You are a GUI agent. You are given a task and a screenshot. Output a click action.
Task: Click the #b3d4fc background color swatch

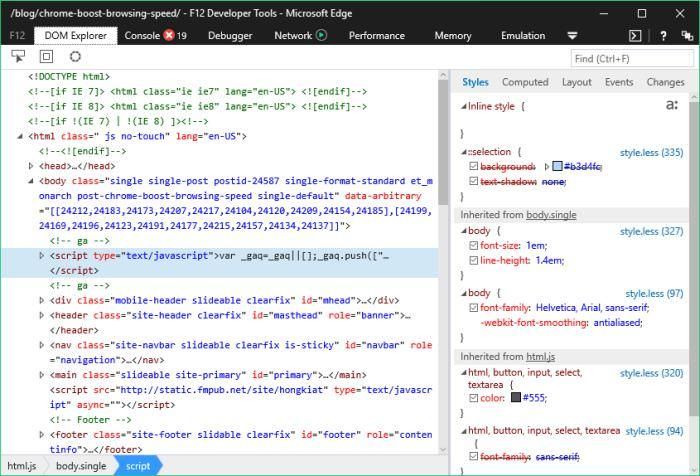point(558,167)
